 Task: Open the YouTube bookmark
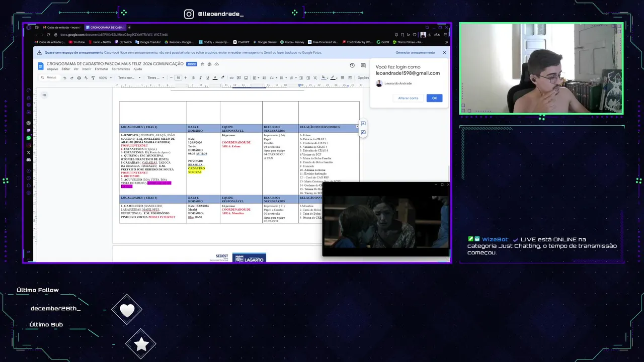pos(76,42)
